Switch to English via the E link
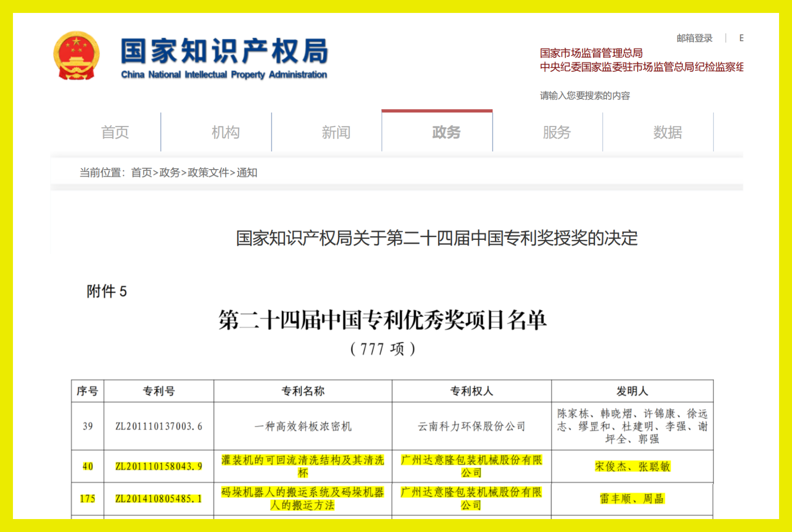 [x=742, y=38]
